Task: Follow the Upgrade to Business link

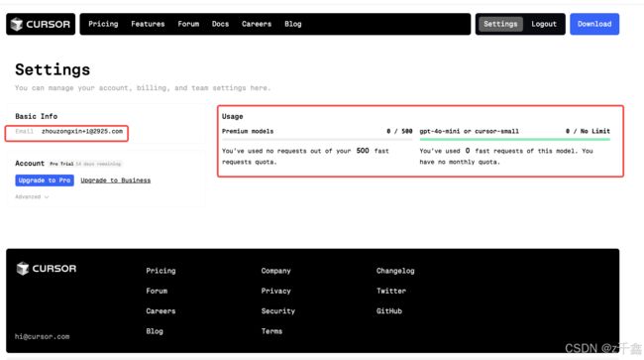Action: pos(115,180)
